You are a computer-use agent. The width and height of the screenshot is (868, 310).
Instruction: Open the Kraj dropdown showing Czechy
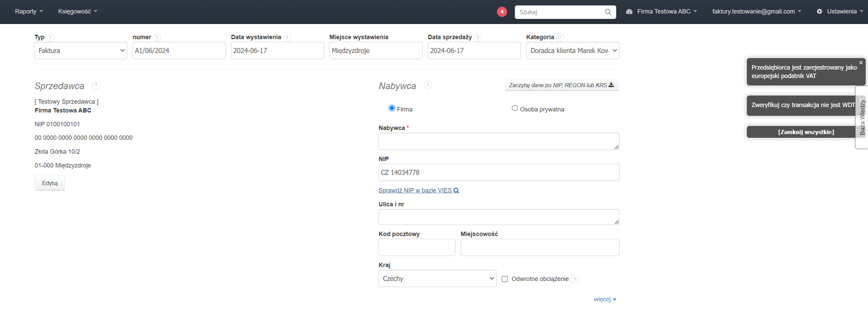(437, 279)
